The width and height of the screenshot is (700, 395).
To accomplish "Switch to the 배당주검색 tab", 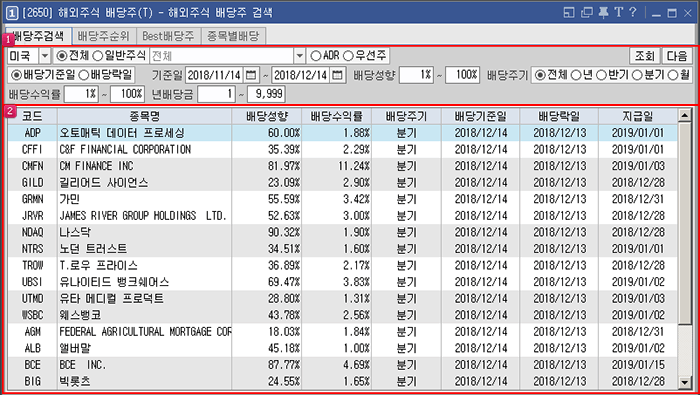I will pyautogui.click(x=38, y=36).
